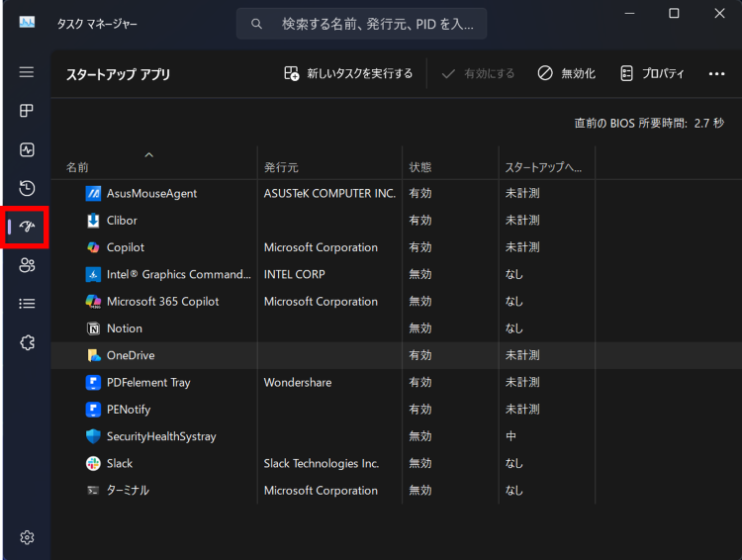
Task: Click ASUSTeK COMPUTER INC. publisher cell
Action: point(329,193)
